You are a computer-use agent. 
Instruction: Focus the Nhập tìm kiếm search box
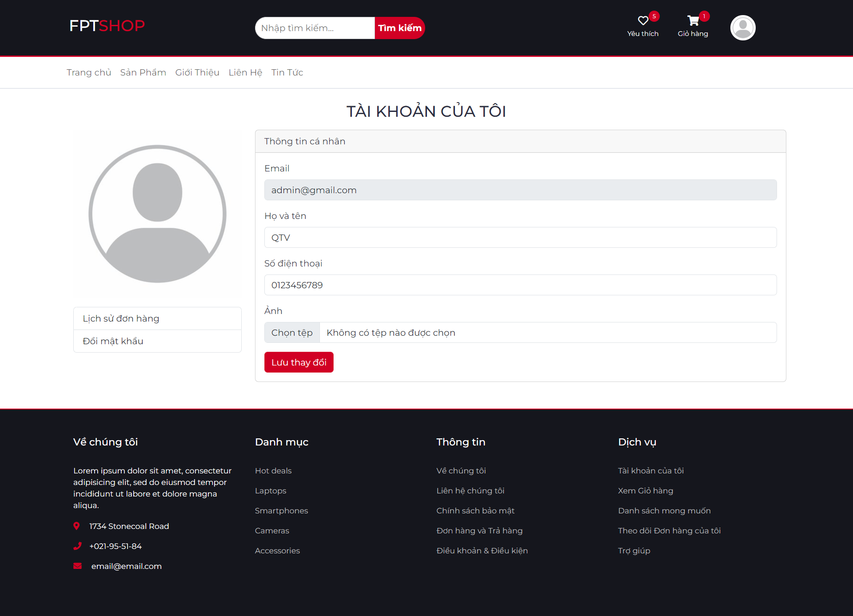(x=315, y=28)
